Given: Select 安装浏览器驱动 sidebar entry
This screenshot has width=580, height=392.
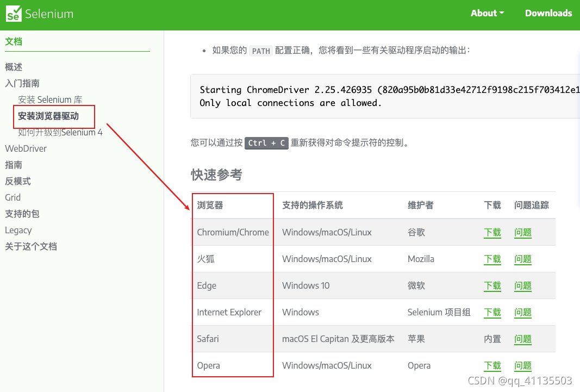Looking at the screenshot, I should (48, 116).
